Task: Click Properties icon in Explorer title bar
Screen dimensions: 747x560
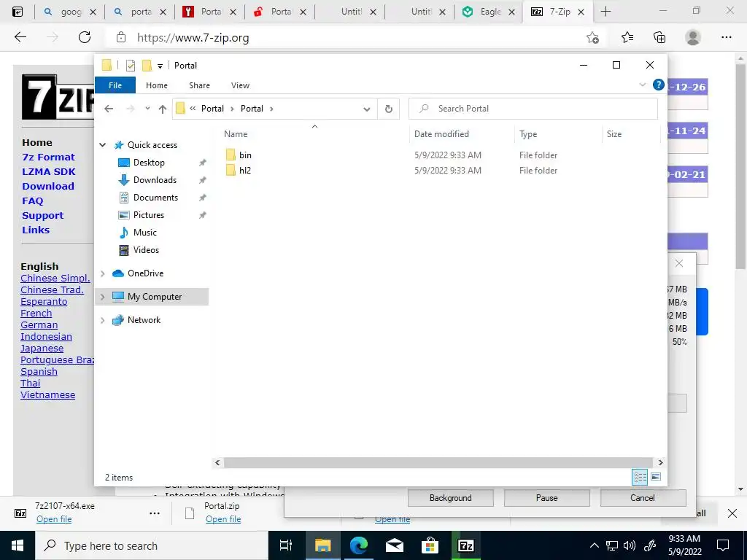Action: coord(130,65)
